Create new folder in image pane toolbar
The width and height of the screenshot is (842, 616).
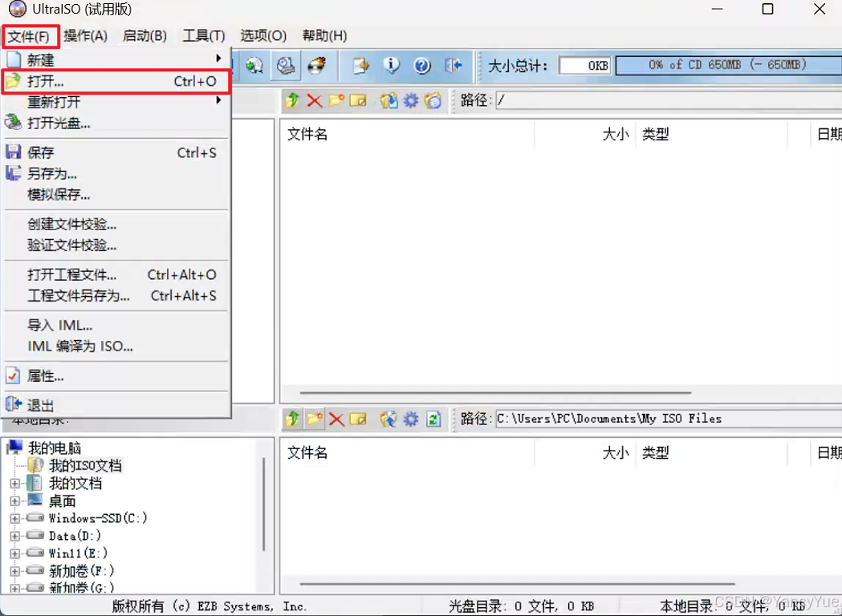(x=336, y=100)
